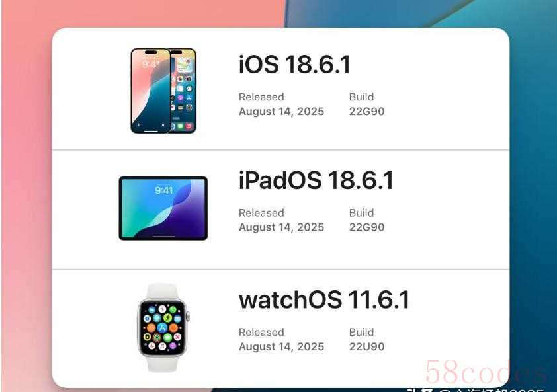Click the Apple Watch device image
This screenshot has height=392, width=557.
coord(163,327)
